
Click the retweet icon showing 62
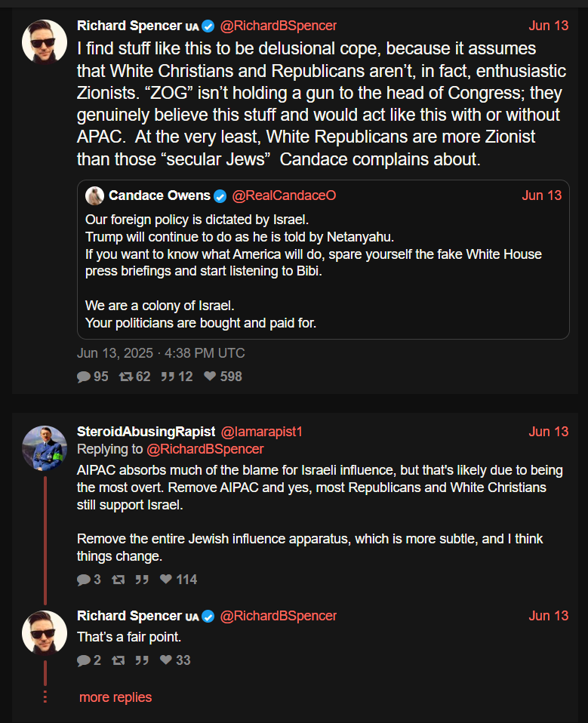click(125, 377)
